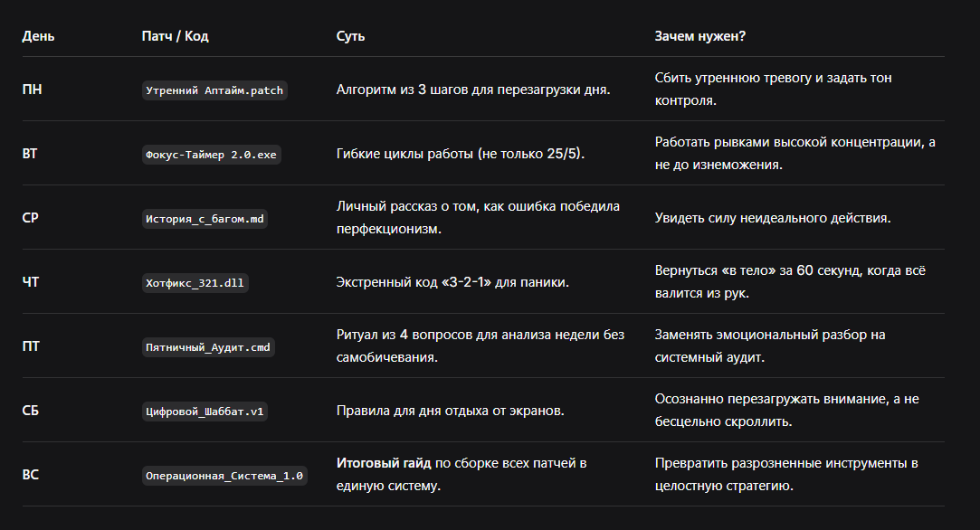Click the СР day label
The width and height of the screenshot is (980, 530).
click(x=30, y=218)
